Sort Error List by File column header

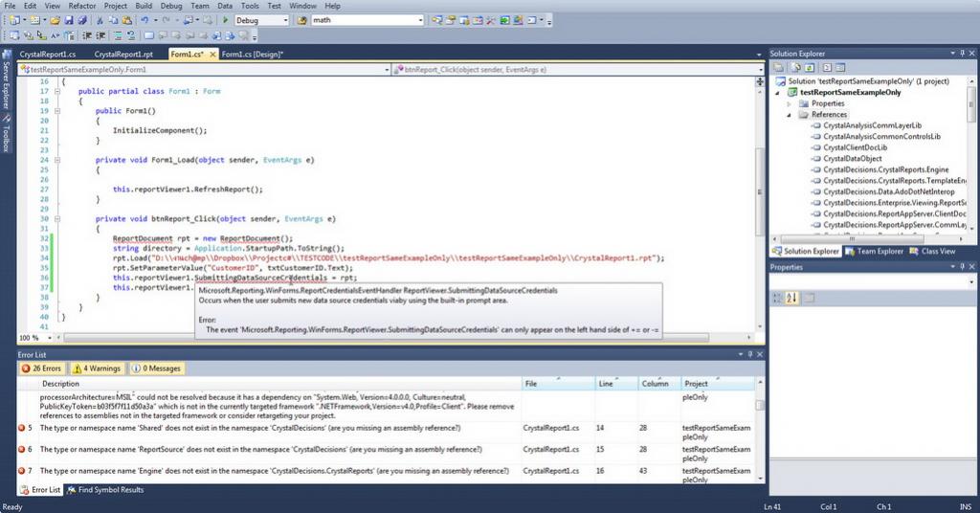point(558,384)
